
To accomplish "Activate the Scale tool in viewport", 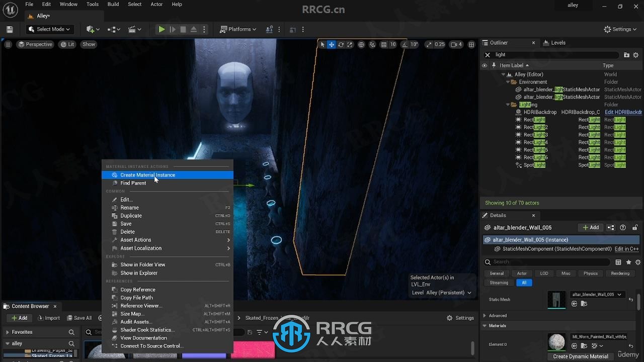I will coord(350,44).
